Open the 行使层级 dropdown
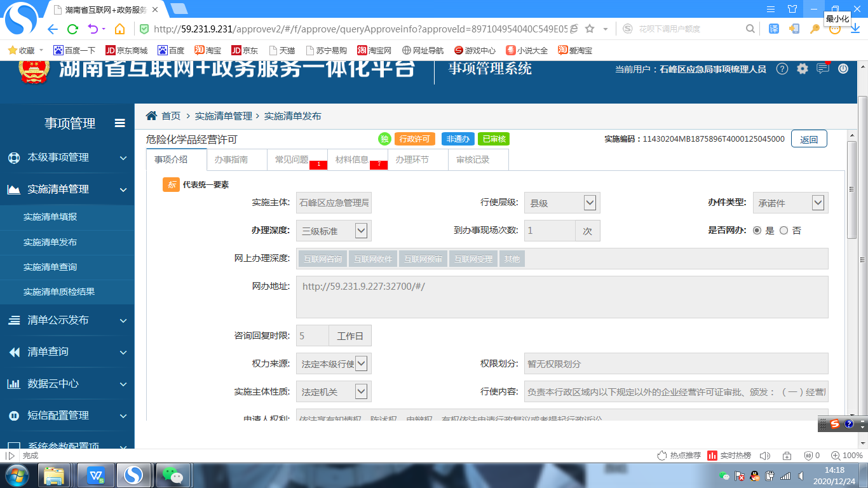 [x=590, y=203]
